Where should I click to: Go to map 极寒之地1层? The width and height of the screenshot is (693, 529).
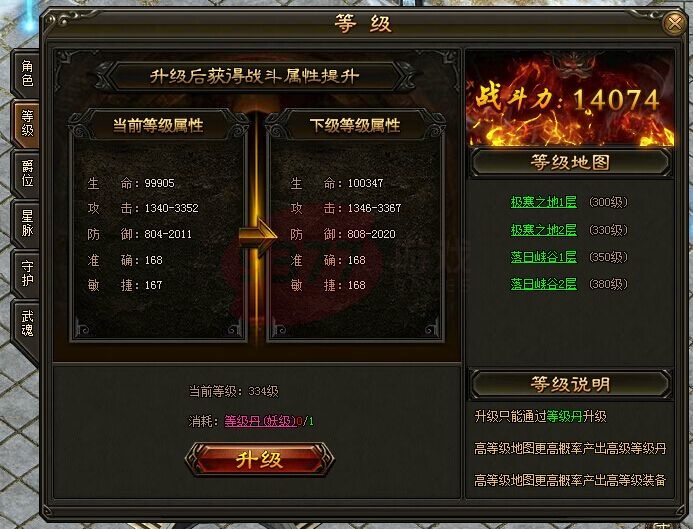coord(544,202)
